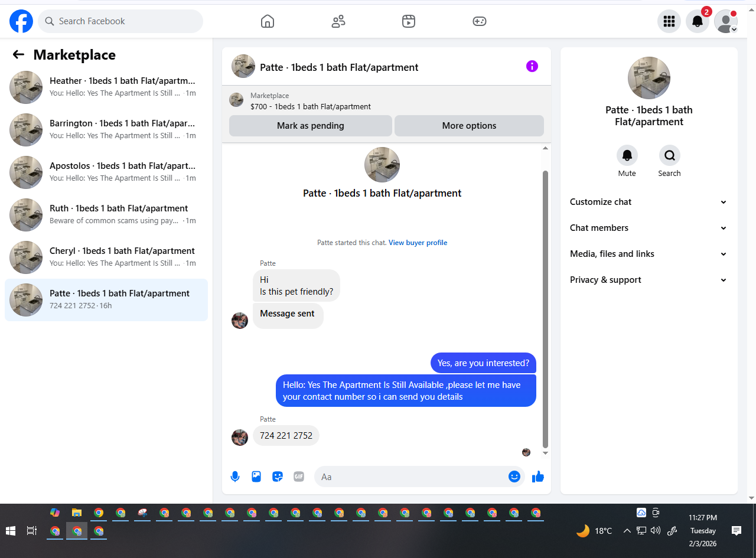Click the Search Facebook field

(x=120, y=21)
